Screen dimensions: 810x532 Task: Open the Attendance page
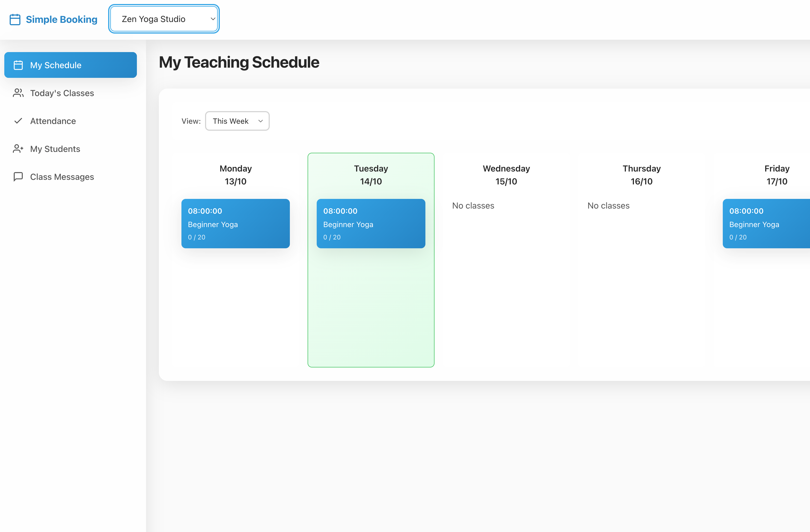click(x=53, y=121)
